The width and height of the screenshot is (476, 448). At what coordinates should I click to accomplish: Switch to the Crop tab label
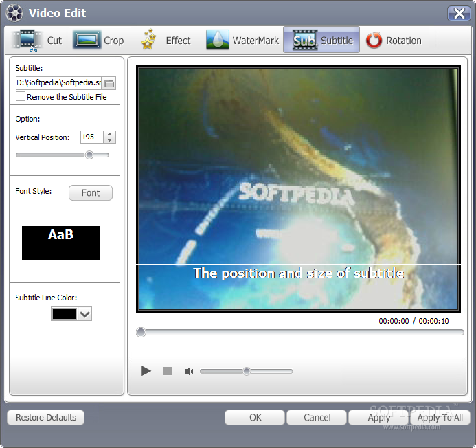(114, 41)
